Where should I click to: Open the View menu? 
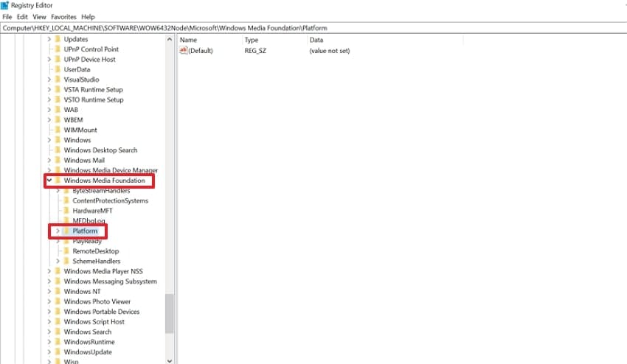39,17
